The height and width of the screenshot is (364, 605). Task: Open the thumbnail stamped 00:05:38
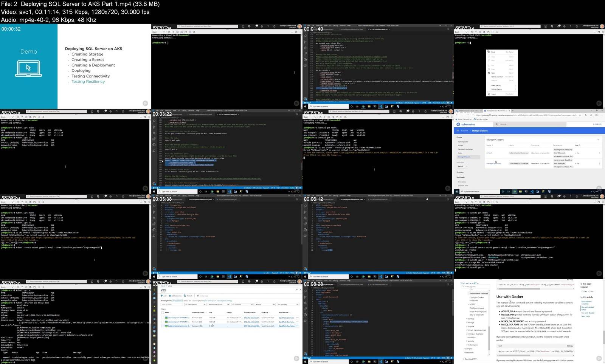click(x=227, y=237)
